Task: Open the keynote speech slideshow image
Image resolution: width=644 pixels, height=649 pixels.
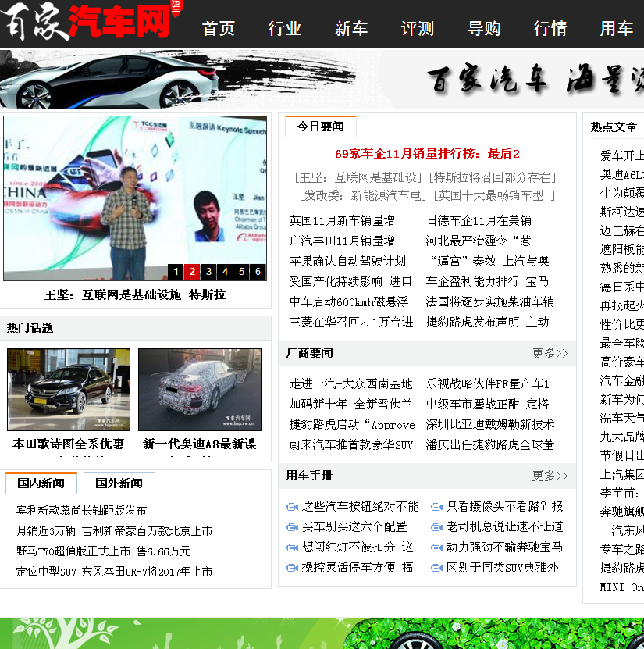Action: tap(135, 198)
